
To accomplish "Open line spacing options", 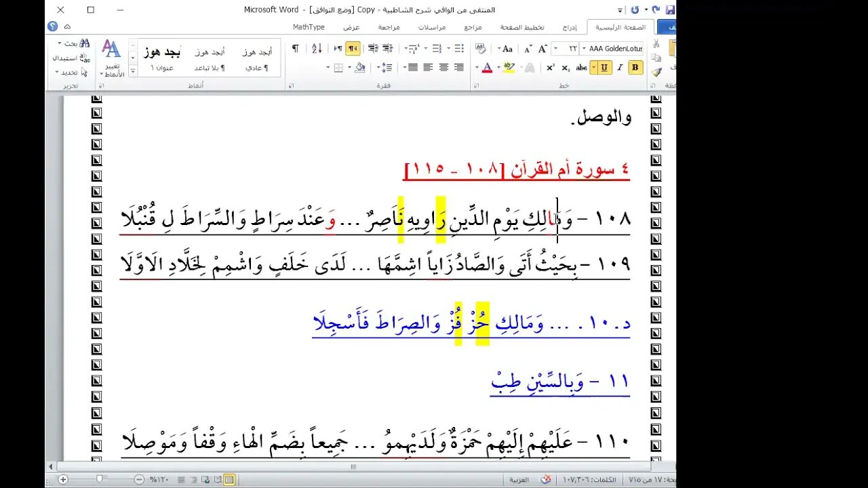I will tap(387, 67).
